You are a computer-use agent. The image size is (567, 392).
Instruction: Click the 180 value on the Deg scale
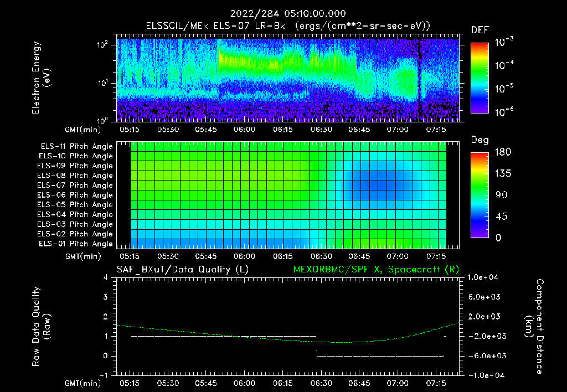503,152
